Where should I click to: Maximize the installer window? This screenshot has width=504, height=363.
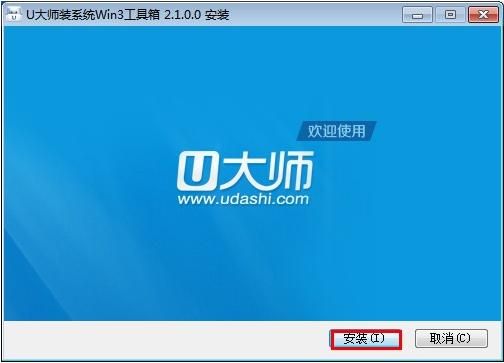450,15
